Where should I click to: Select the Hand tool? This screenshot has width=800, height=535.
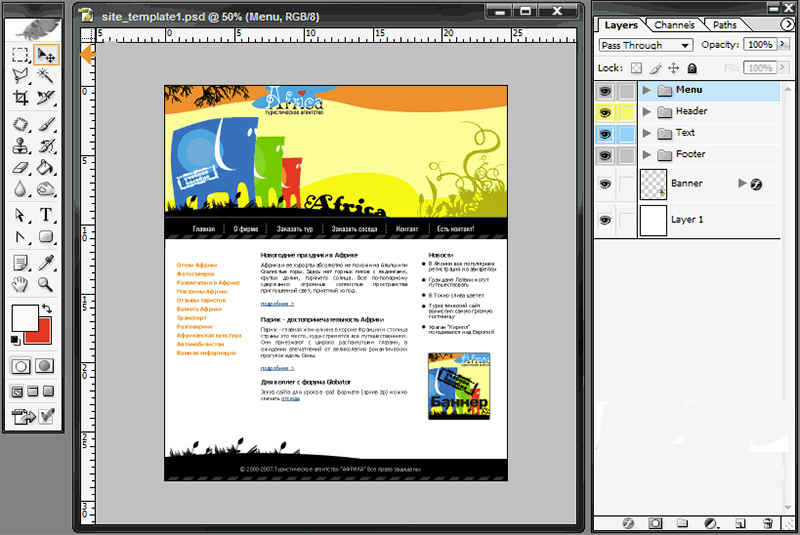tap(20, 285)
